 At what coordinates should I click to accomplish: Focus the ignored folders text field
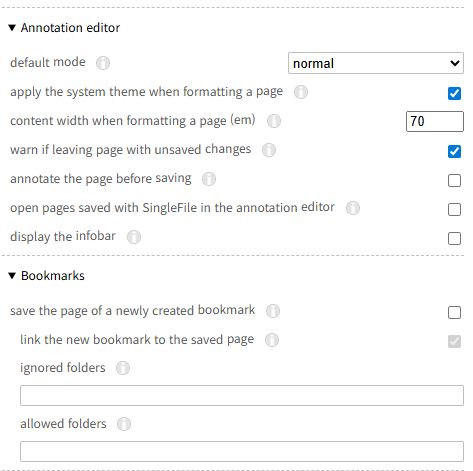coord(242,395)
